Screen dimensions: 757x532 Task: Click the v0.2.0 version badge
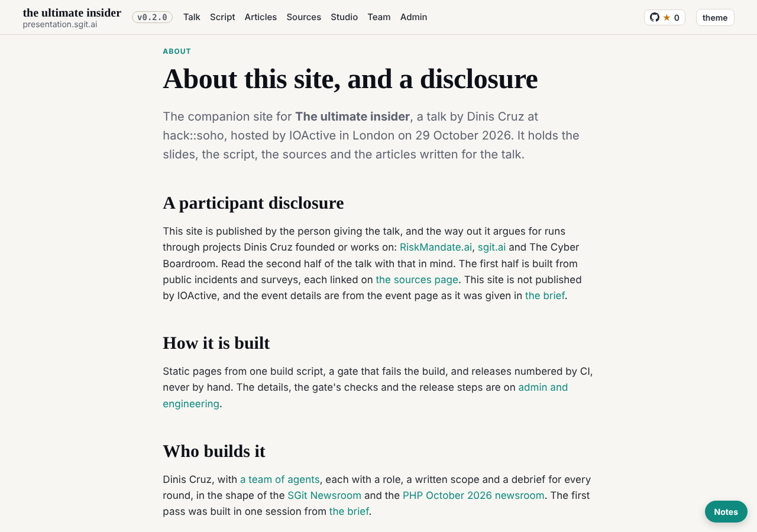(152, 17)
